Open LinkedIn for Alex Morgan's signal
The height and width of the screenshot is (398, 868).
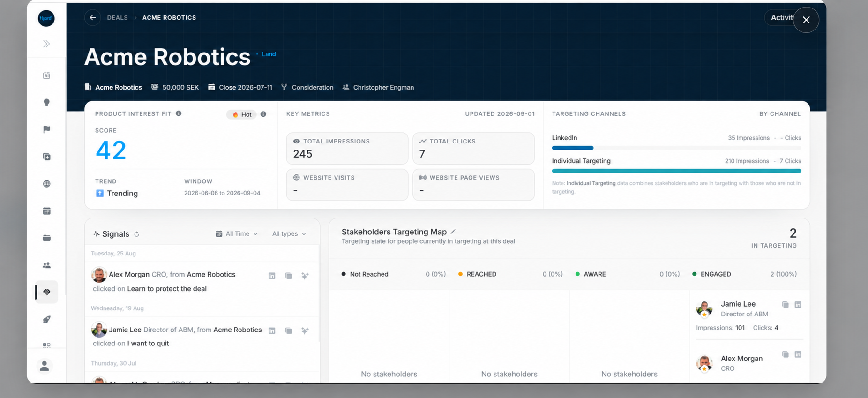click(272, 276)
